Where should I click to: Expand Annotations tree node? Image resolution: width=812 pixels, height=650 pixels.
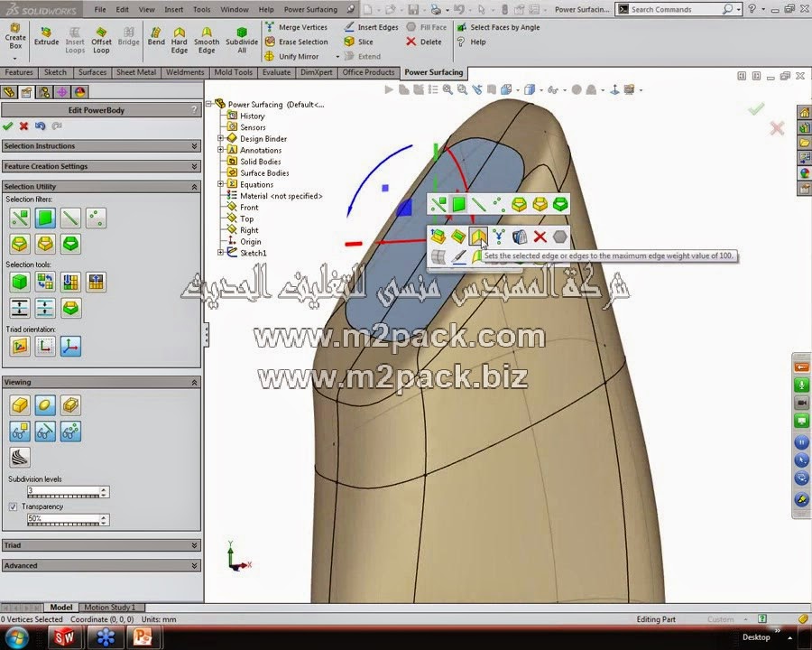click(221, 150)
